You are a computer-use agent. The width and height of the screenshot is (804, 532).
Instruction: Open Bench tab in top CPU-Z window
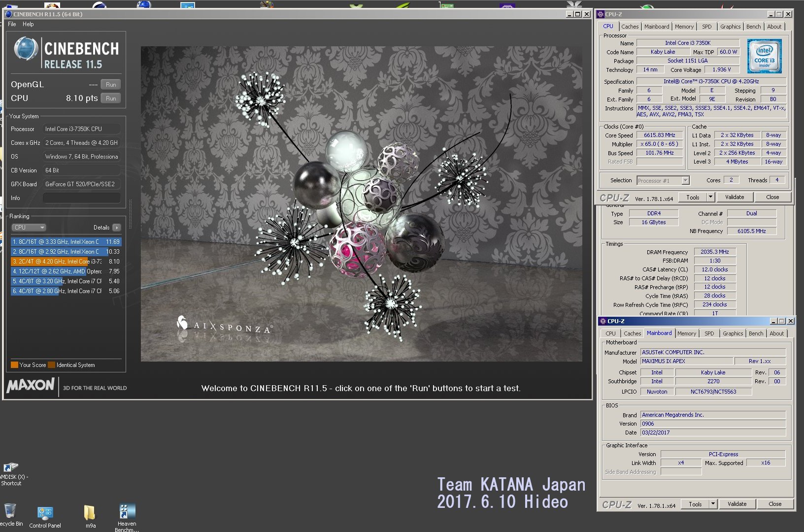753,27
